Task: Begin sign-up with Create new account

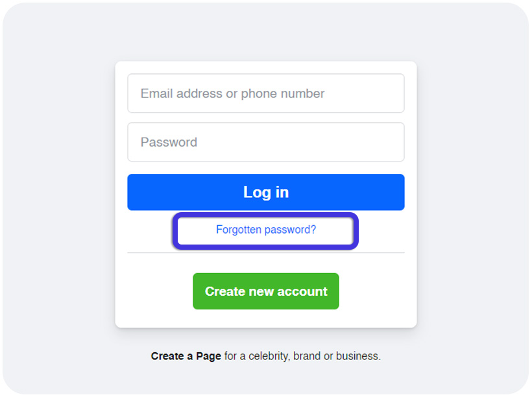Action: [265, 291]
